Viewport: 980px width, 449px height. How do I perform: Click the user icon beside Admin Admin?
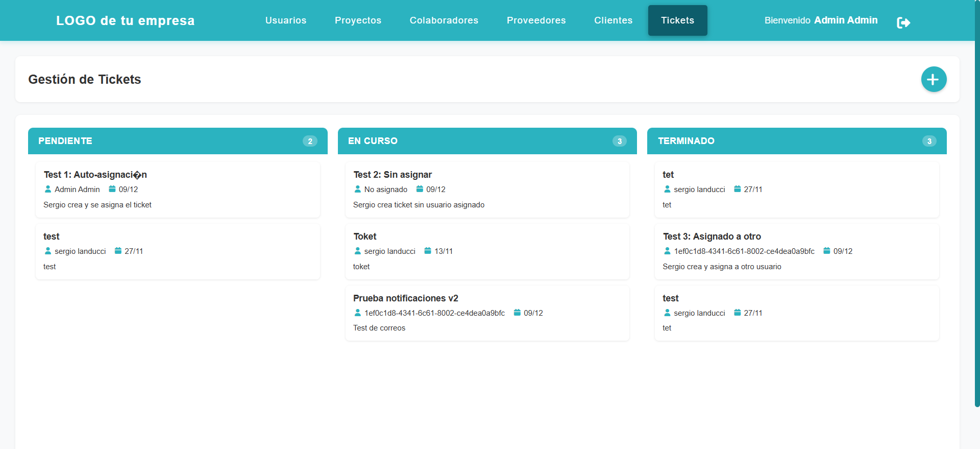point(48,189)
